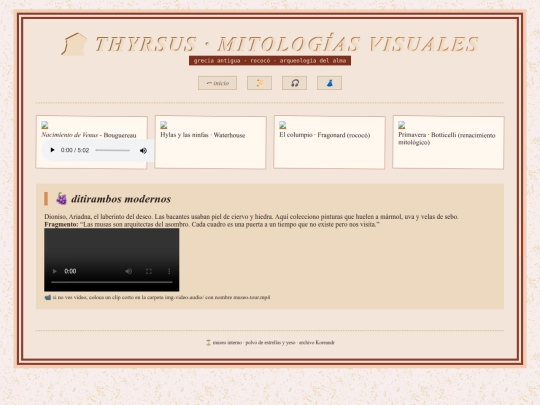Click the temple logo icon in header
Screen dimensions: 540x405
click(x=74, y=44)
